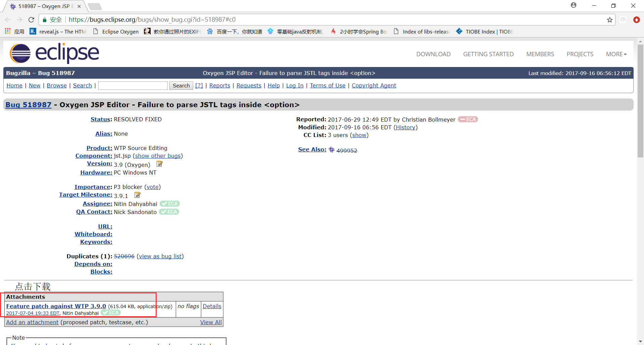
Task: Click the History link
Action: [406, 127]
